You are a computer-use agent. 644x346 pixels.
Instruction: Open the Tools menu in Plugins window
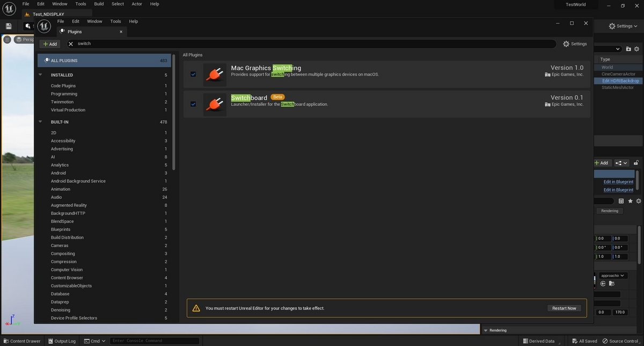115,21
